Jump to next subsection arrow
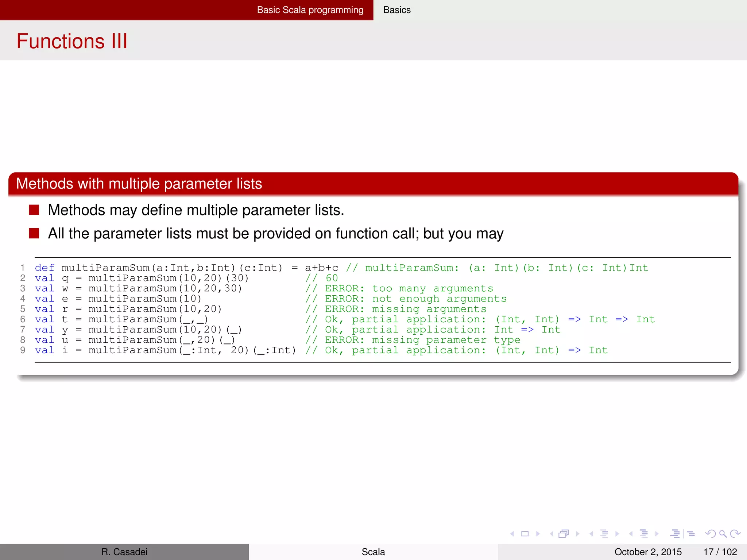The width and height of the screenshot is (747, 560). coord(617,534)
